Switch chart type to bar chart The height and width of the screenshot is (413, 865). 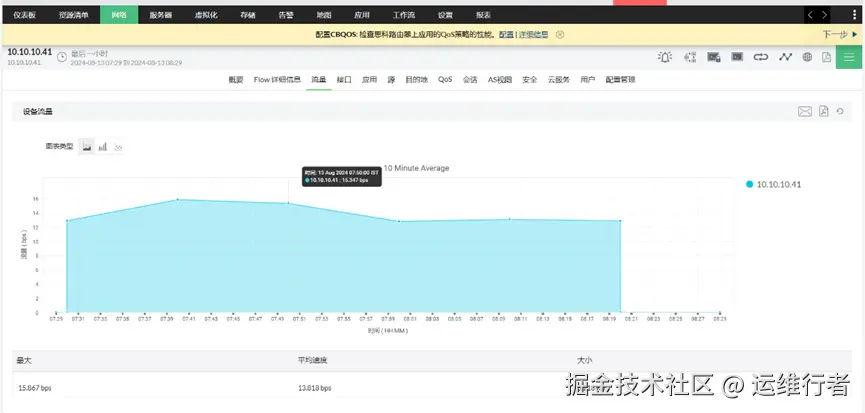[x=103, y=147]
